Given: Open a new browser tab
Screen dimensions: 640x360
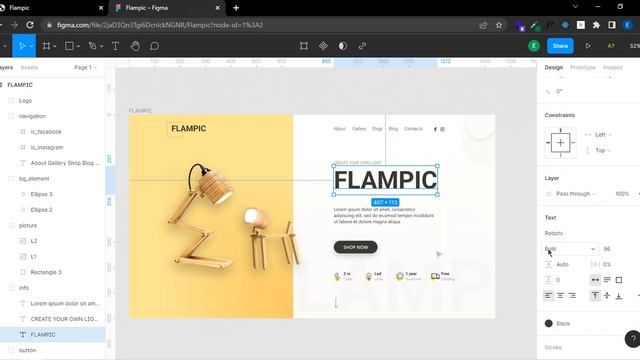Looking at the screenshot, I should tap(236, 8).
